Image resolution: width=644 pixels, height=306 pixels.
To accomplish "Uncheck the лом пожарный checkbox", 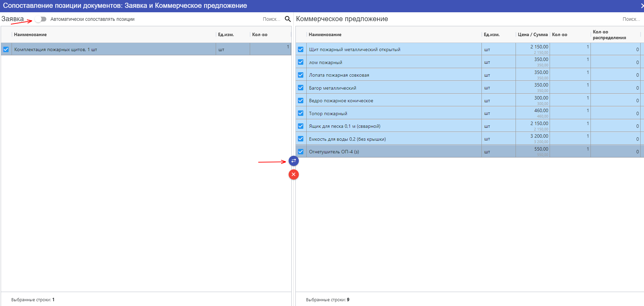I will click(301, 62).
